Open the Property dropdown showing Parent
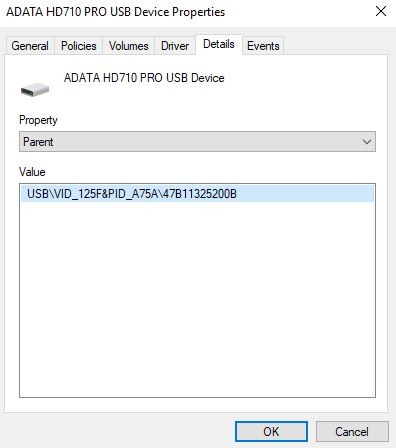The image size is (396, 448). (197, 142)
